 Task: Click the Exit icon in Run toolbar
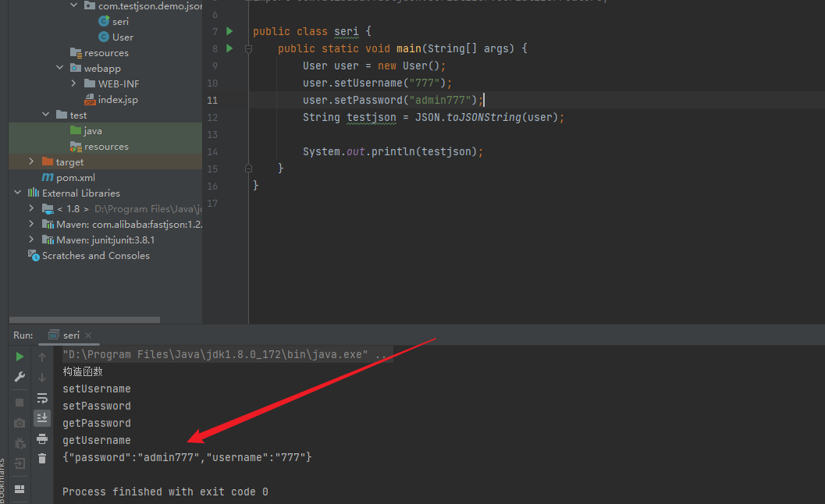click(x=20, y=464)
